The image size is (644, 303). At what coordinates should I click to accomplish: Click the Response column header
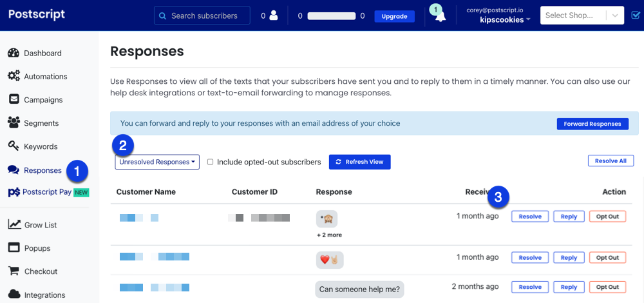[334, 192]
